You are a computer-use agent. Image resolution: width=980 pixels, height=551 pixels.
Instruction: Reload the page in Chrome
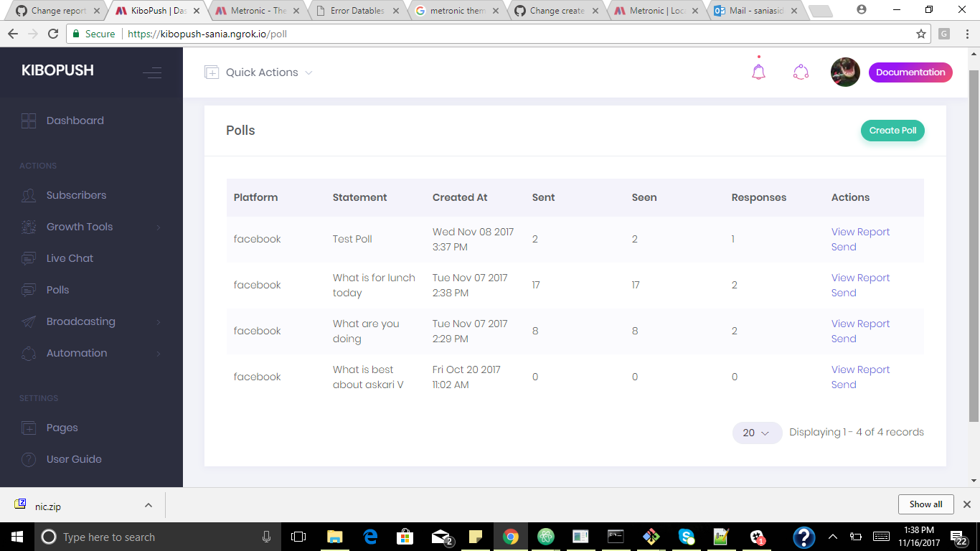(52, 34)
